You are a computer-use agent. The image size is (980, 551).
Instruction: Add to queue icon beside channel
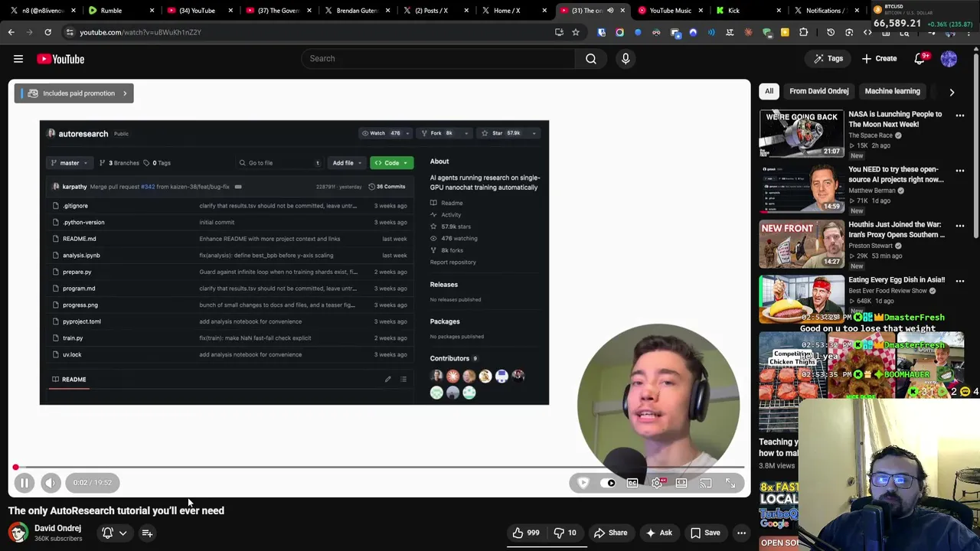(x=147, y=533)
